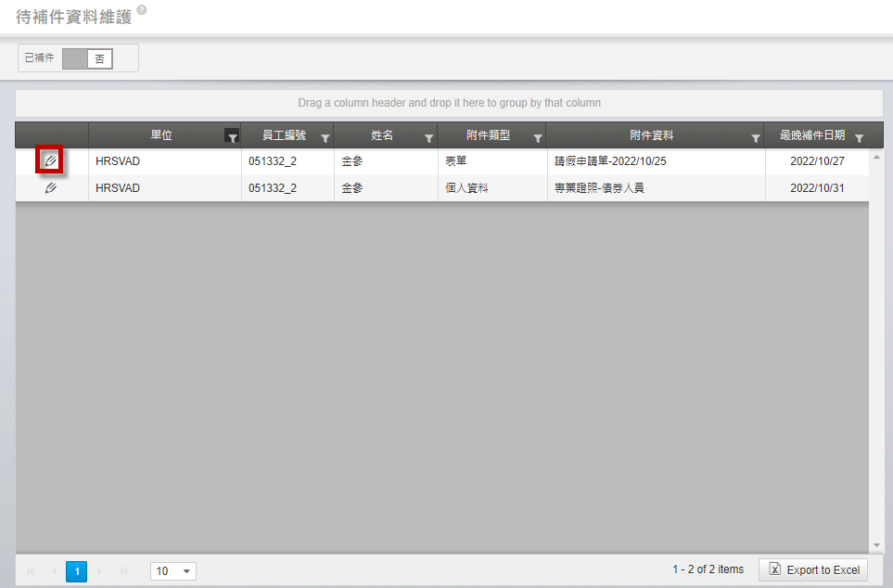The width and height of the screenshot is (893, 588).
Task: Select the 個人資料 cell in second row
Action: [x=466, y=188]
